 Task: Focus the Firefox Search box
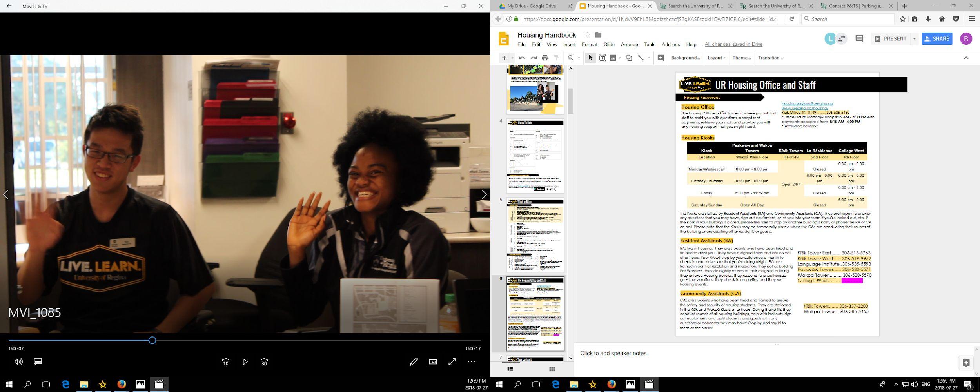[x=848, y=19]
